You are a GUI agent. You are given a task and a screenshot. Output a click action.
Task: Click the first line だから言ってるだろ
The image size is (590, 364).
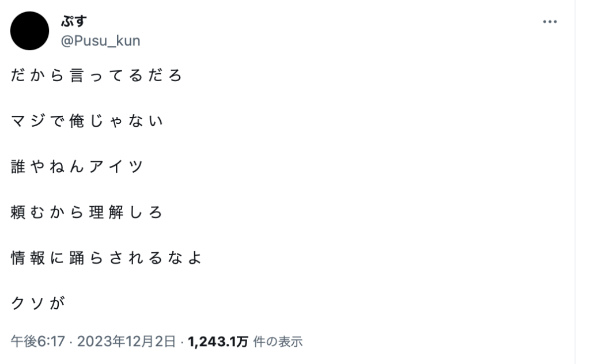click(97, 75)
